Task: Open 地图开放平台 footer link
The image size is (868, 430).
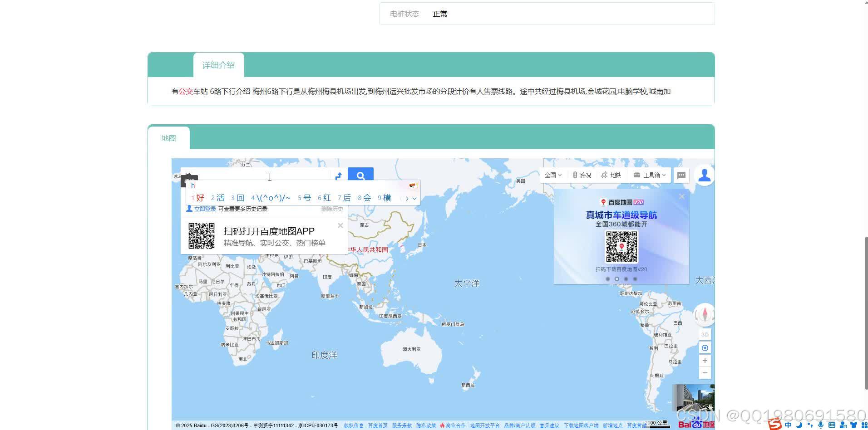Action: [x=484, y=425]
